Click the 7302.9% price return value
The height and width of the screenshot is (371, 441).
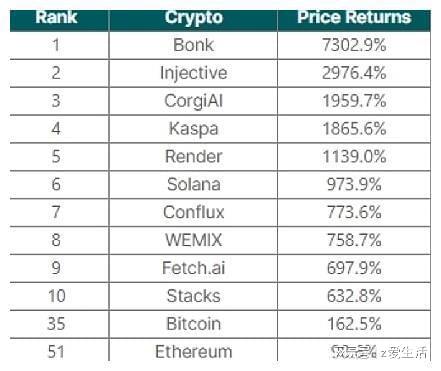pyautogui.click(x=354, y=45)
